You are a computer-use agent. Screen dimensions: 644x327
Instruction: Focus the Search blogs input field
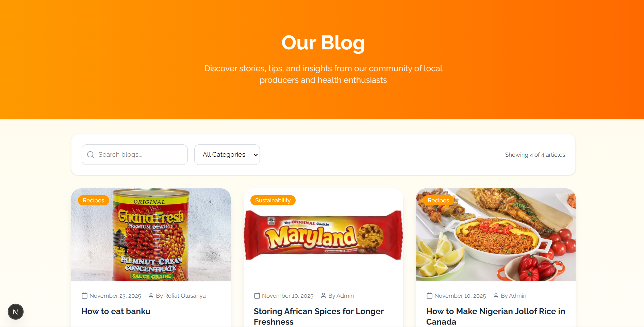[135, 155]
